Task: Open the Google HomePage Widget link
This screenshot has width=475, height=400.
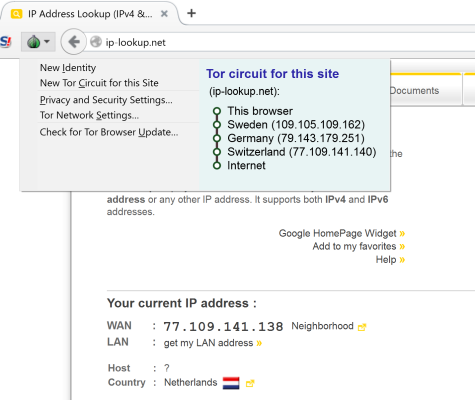Action: pos(337,233)
